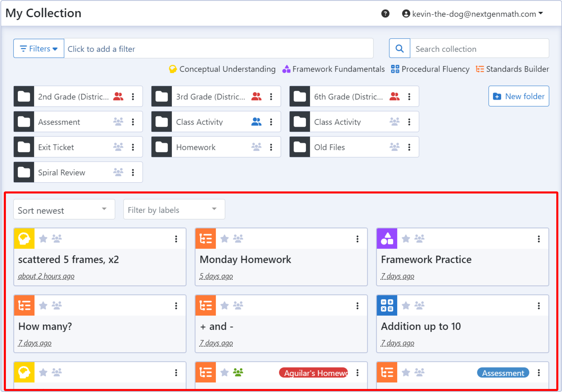The image size is (562, 392).
Task: Open the kevin-the-dog account menu
Action: tap(473, 14)
